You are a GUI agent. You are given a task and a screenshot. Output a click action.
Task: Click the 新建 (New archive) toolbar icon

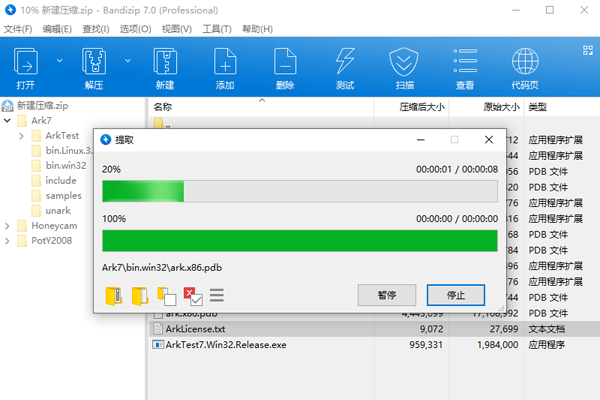coord(165,61)
